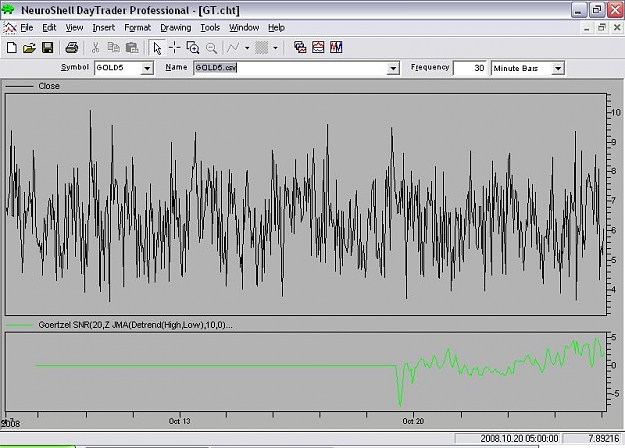Select the arrow pointer tool
This screenshot has height=448, width=625.
[157, 48]
